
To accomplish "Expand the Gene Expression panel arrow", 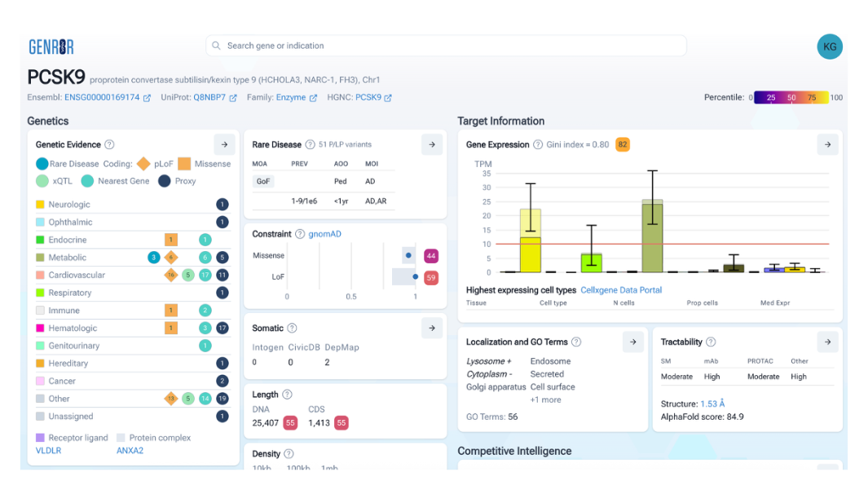I will tap(827, 145).
